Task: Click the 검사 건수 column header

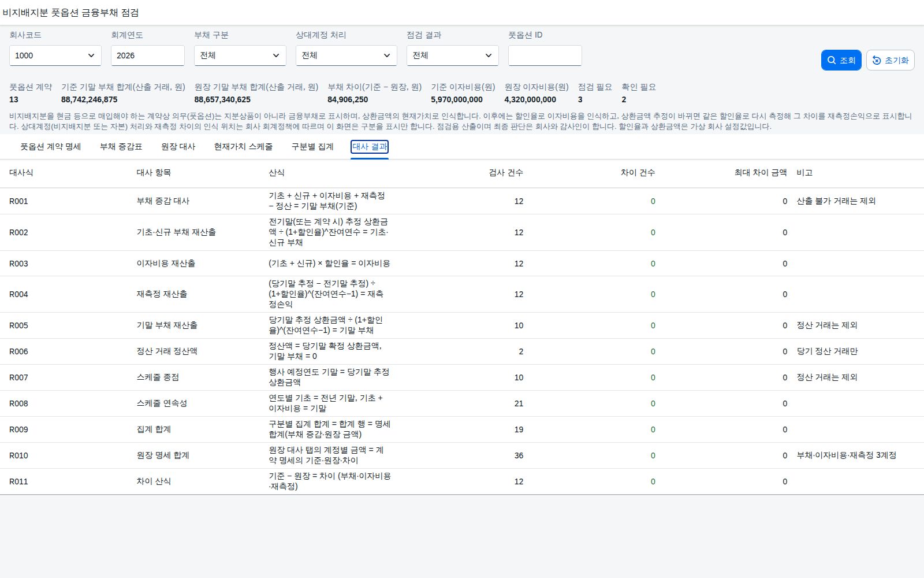Action: tap(506, 173)
